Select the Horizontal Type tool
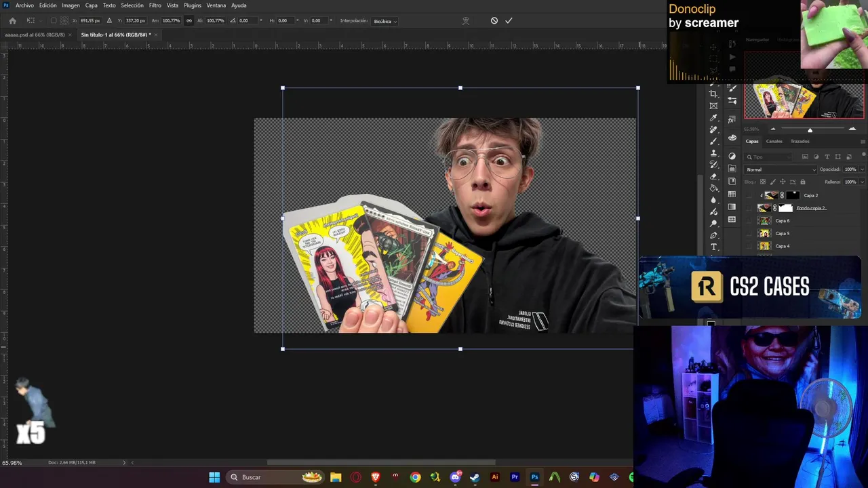The image size is (868, 488). [713, 247]
